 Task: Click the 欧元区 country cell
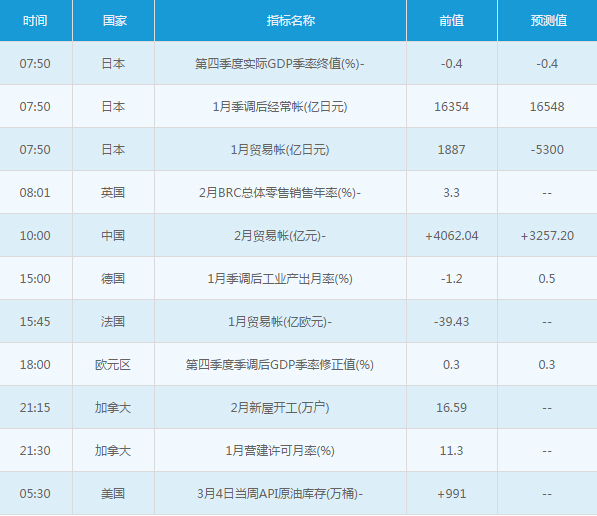click(x=113, y=365)
